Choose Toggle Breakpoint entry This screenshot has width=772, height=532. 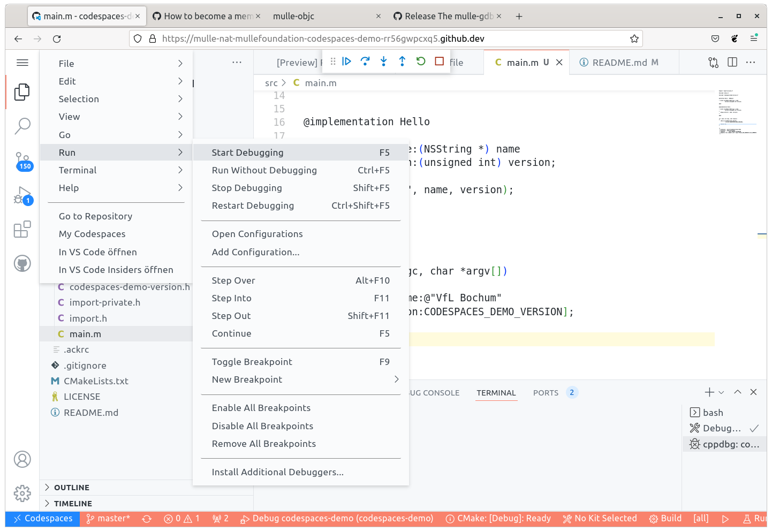[x=301, y=362]
